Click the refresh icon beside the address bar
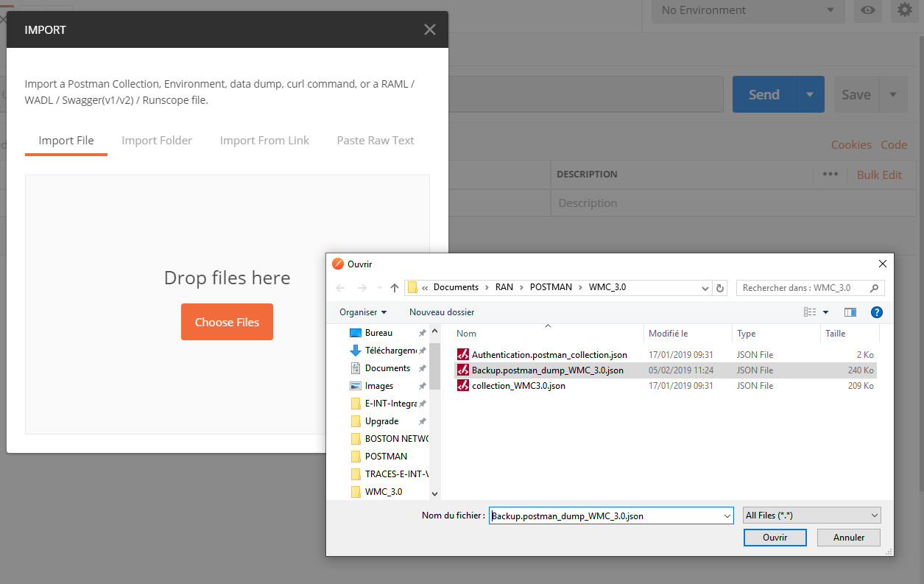 pyautogui.click(x=720, y=287)
